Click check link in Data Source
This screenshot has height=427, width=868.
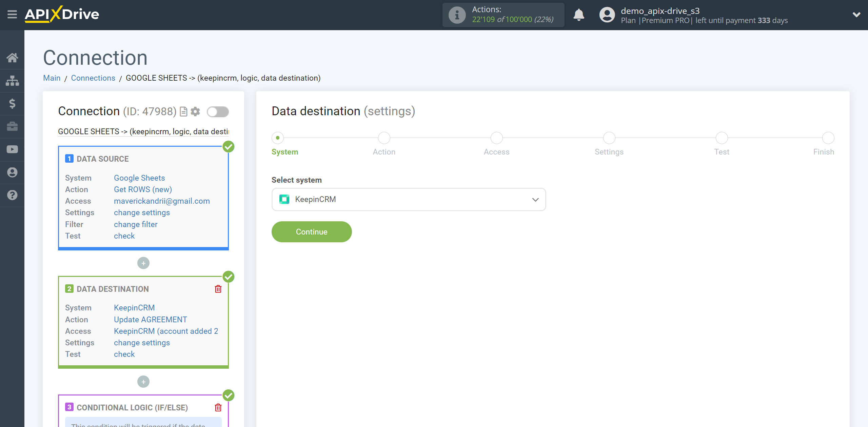pos(124,236)
